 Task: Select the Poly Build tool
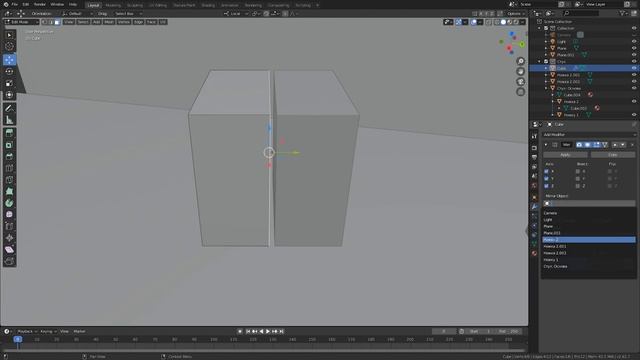pos(9,191)
